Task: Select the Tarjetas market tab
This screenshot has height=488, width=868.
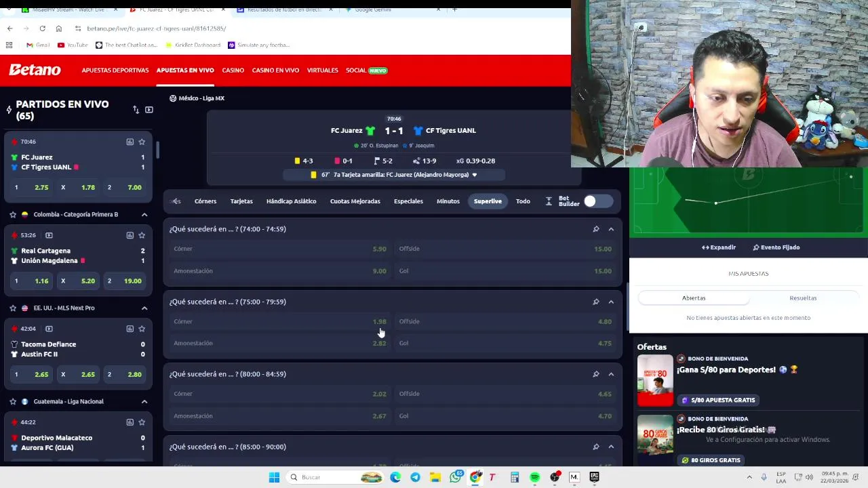Action: 241,201
